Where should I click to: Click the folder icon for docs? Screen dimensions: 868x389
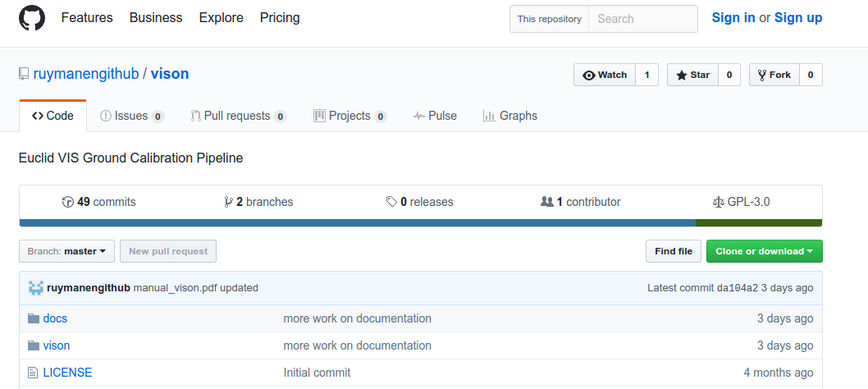point(34,318)
